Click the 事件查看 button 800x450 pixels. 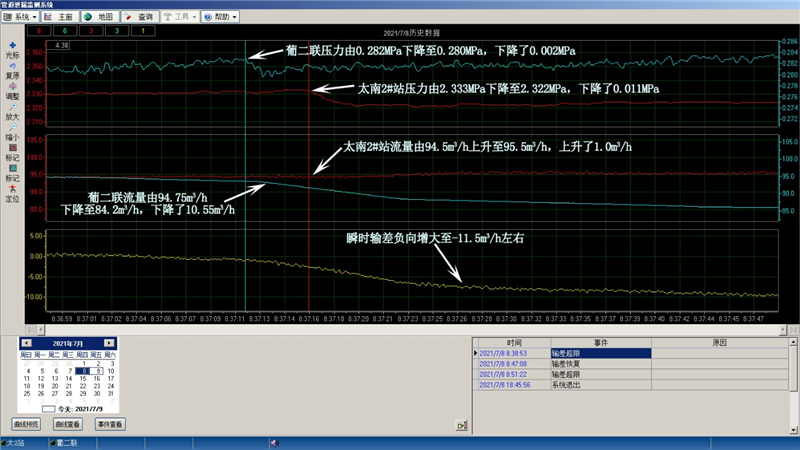[110, 424]
